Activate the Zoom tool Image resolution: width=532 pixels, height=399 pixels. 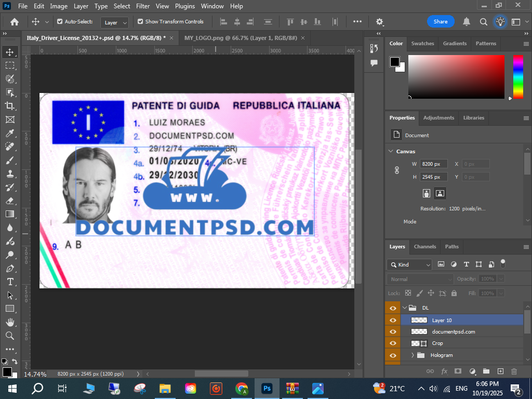click(x=10, y=336)
